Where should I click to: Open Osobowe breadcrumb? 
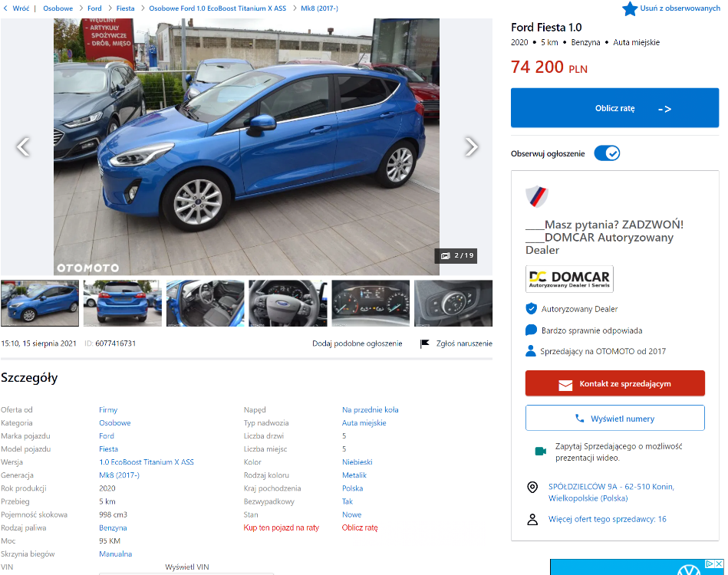58,8
